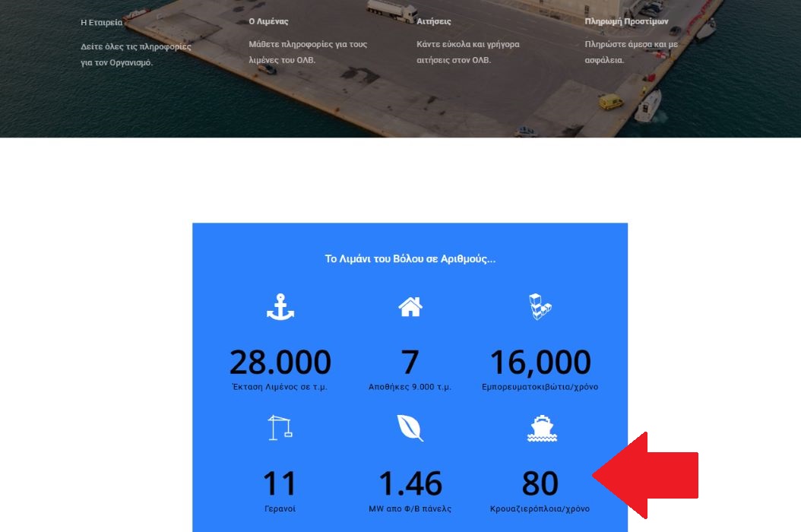
Task: Click the crane icon above 11
Action: pyautogui.click(x=280, y=428)
